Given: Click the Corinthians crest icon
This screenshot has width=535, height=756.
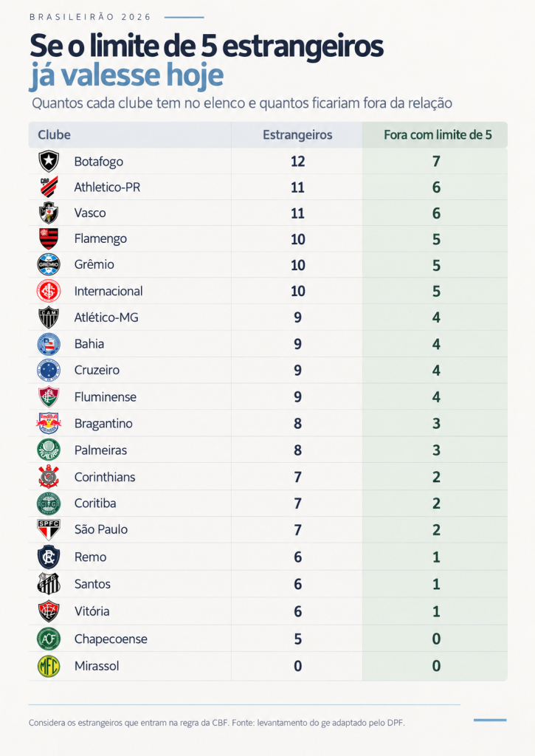Looking at the screenshot, I should click(49, 477).
